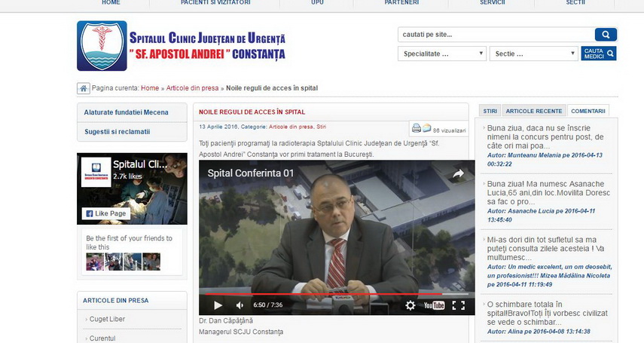644x343 pixels.
Task: Click the Like Page Facebook button
Action: point(106,213)
